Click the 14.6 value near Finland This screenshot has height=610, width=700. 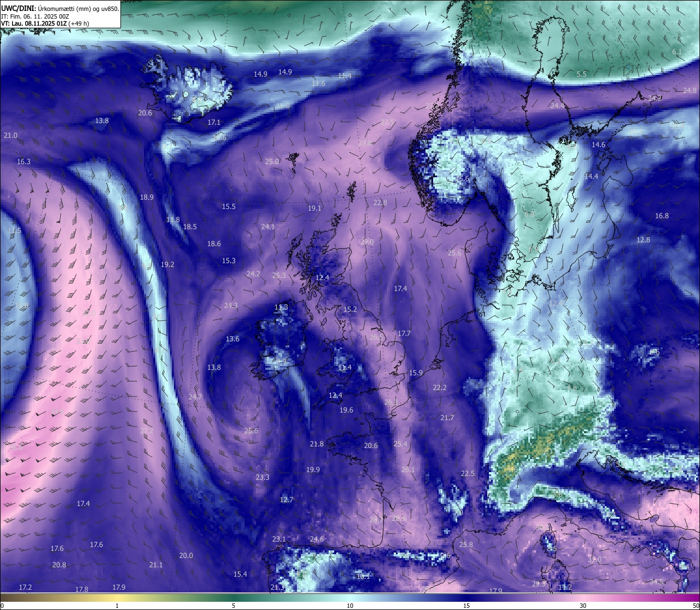click(598, 145)
